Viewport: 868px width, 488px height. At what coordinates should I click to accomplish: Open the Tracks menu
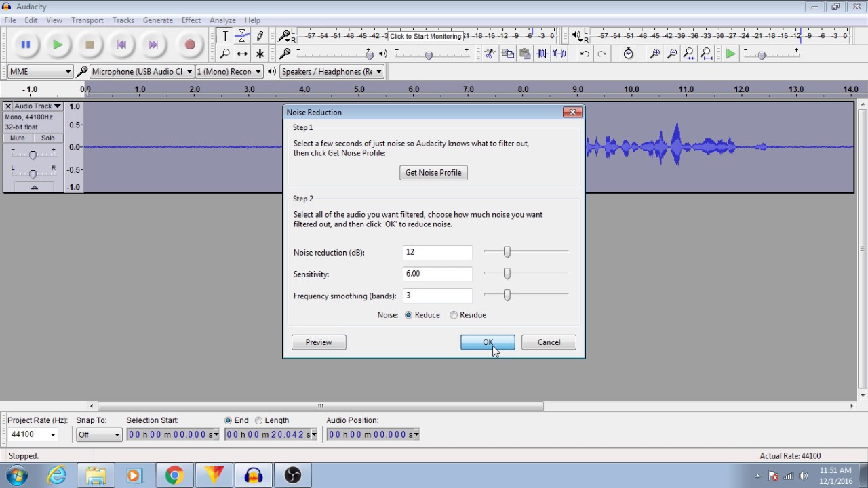coord(123,20)
